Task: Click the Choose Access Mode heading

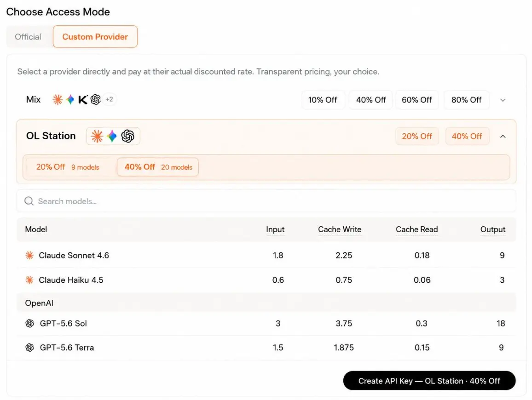Action: click(58, 12)
